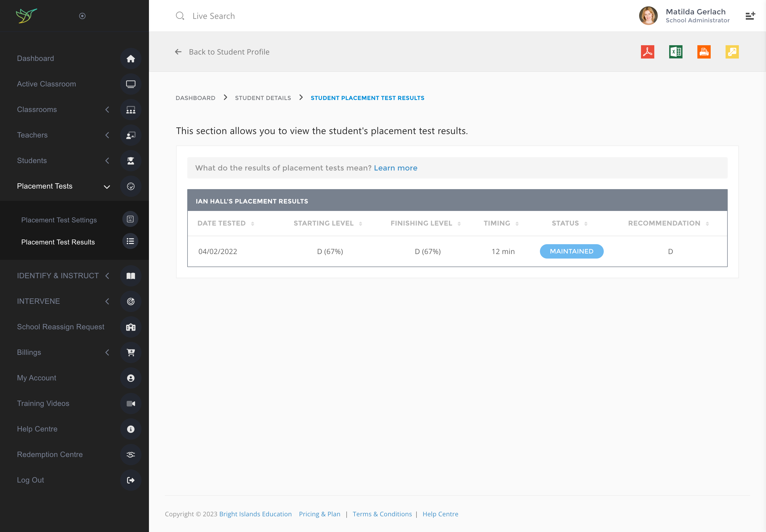Select Student Details breadcrumb
The height and width of the screenshot is (532, 766).
click(263, 98)
